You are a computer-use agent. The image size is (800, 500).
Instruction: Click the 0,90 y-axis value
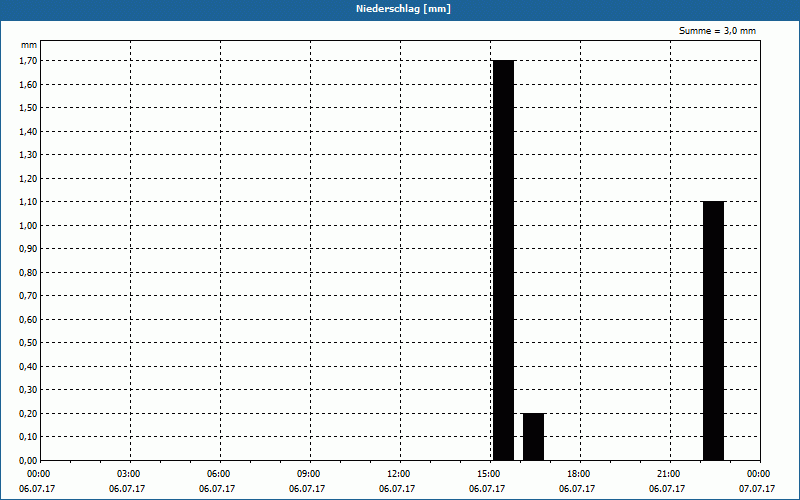[28, 248]
